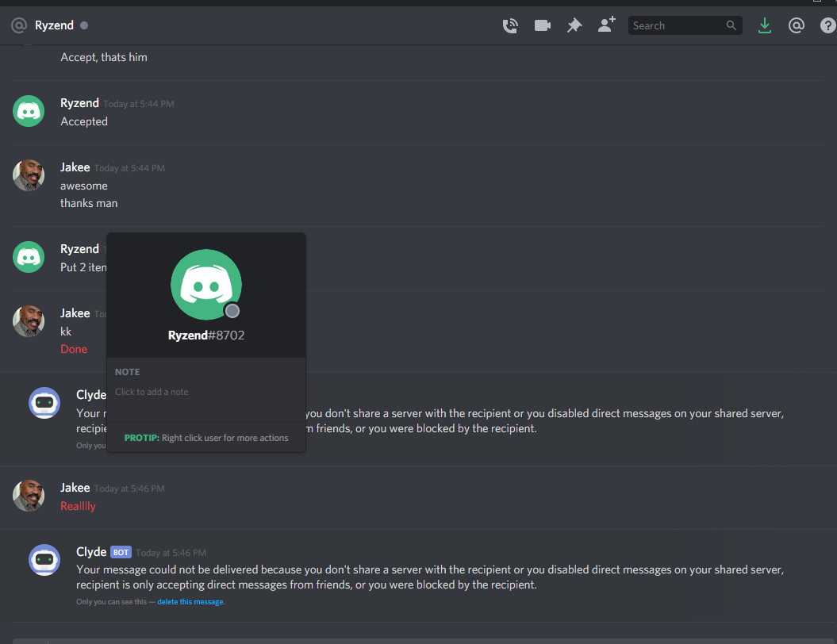Screen dimensions: 837x644
Task: Click the red Realllly message
Action: click(78, 506)
